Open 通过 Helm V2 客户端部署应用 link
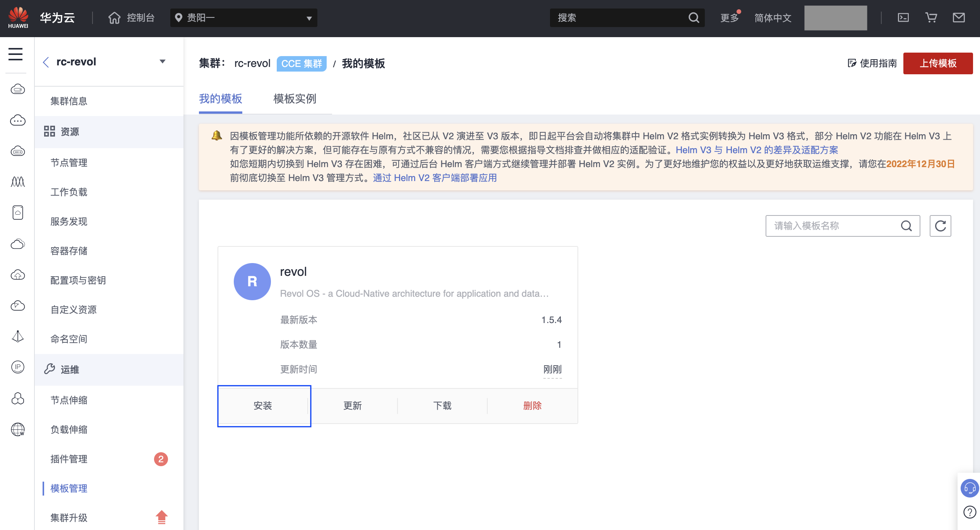 pyautogui.click(x=435, y=178)
